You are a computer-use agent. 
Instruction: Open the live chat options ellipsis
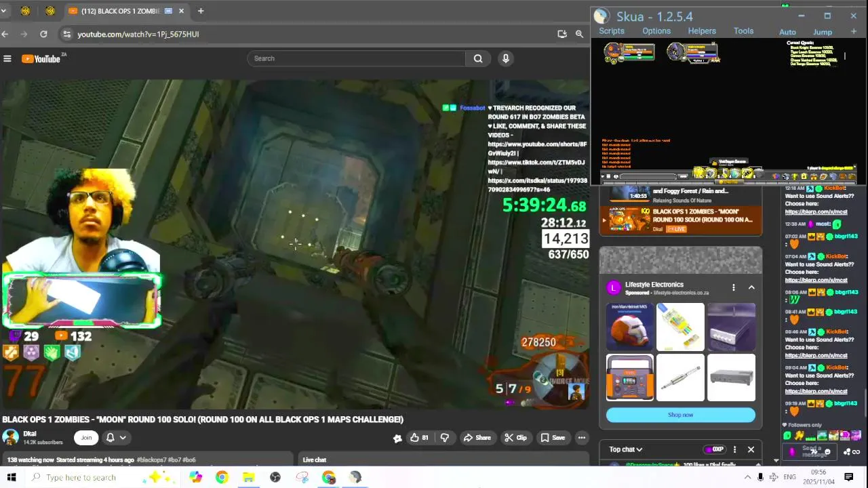click(x=734, y=449)
